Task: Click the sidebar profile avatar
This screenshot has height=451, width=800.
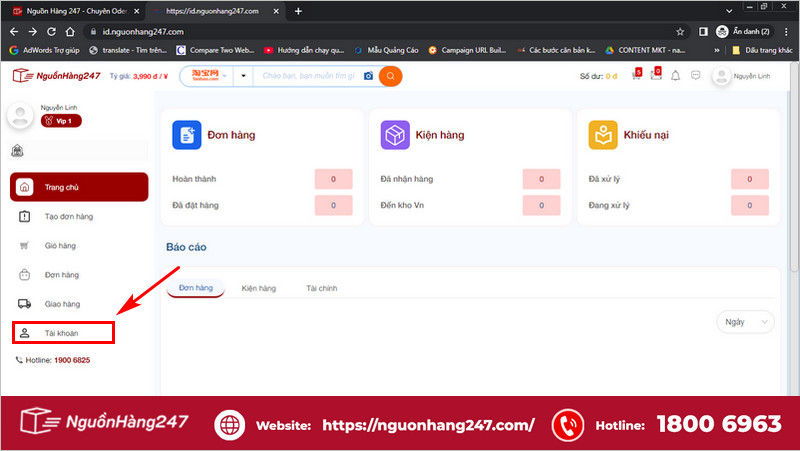Action: [x=20, y=115]
